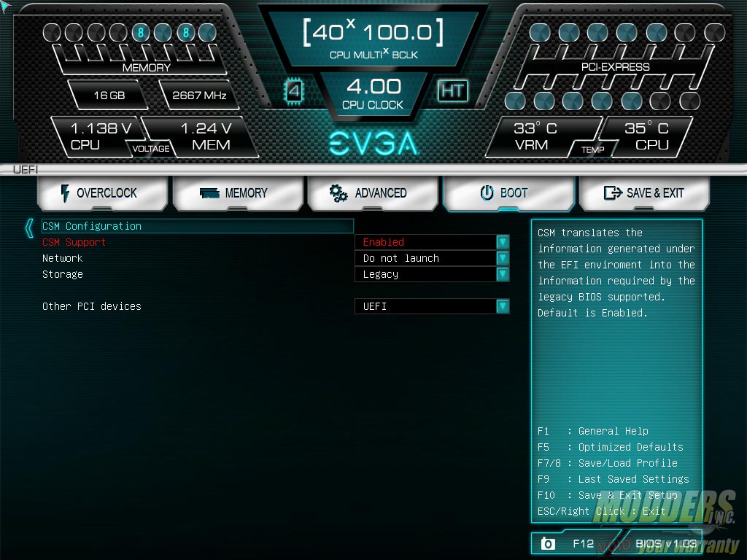Click the 4.00 CPU Clock display
The width and height of the screenshot is (747, 560).
[x=373, y=93]
